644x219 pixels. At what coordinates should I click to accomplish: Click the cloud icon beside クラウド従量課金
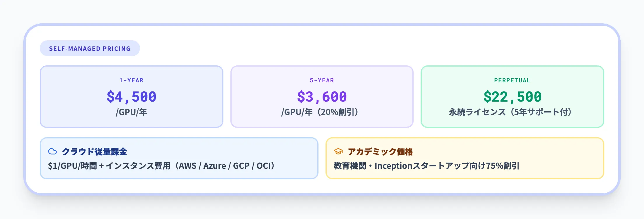tap(52, 152)
